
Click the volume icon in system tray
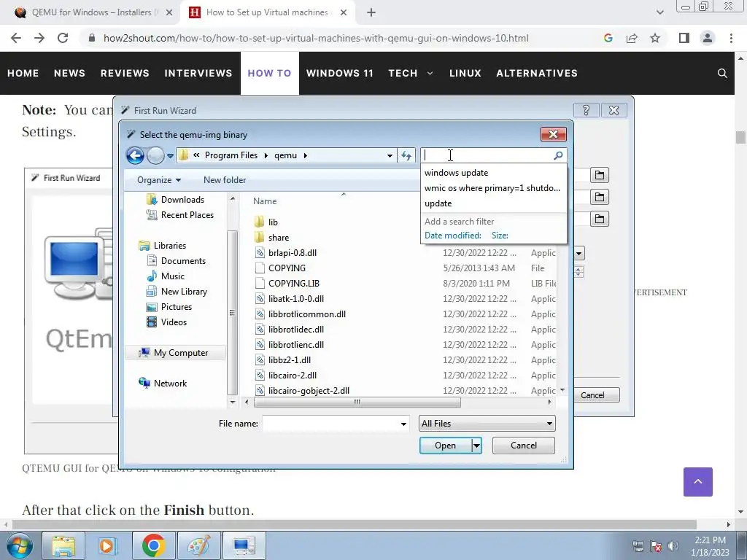coord(673,545)
